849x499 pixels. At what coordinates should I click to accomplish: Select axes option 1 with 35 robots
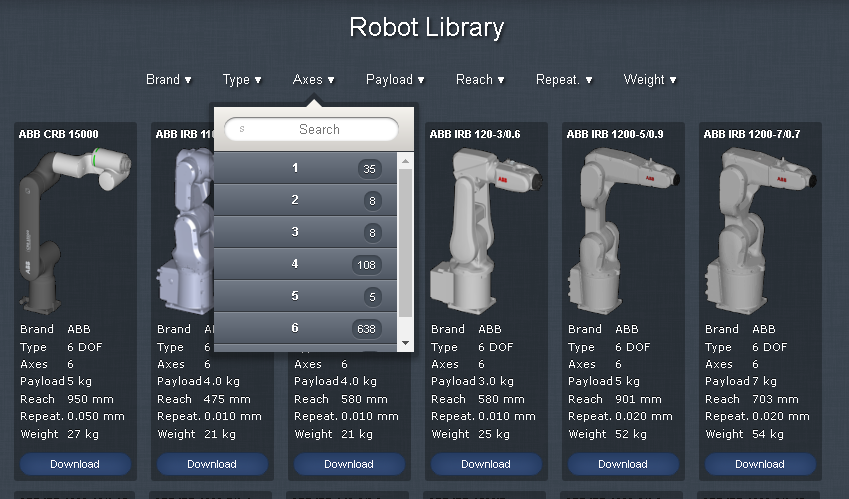click(305, 168)
